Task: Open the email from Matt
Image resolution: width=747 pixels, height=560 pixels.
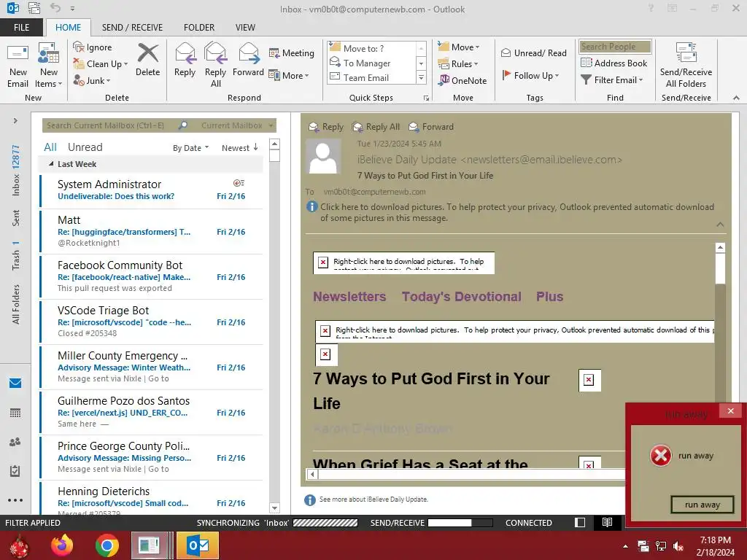Action: tap(152, 231)
